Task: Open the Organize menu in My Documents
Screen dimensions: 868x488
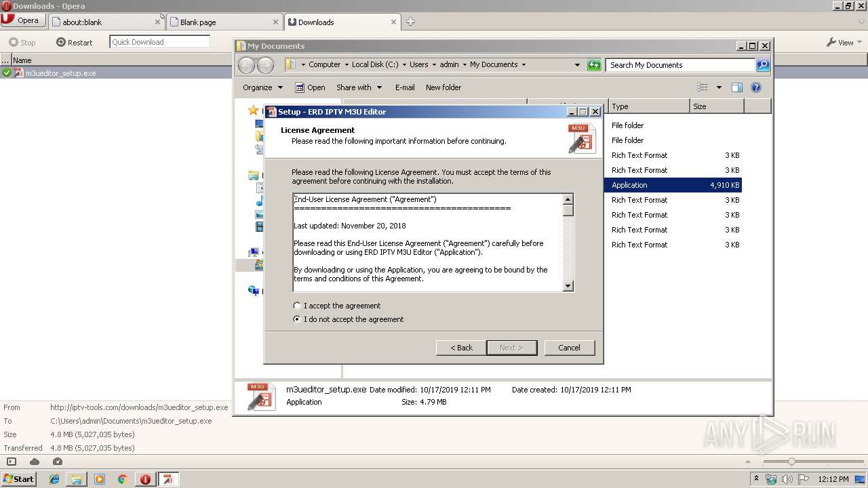Action: 262,87
